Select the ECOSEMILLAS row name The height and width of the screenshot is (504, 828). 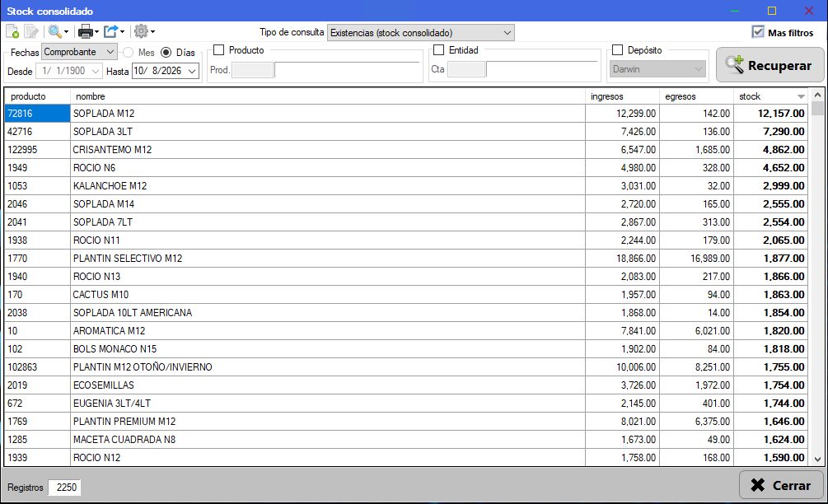pyautogui.click(x=104, y=385)
